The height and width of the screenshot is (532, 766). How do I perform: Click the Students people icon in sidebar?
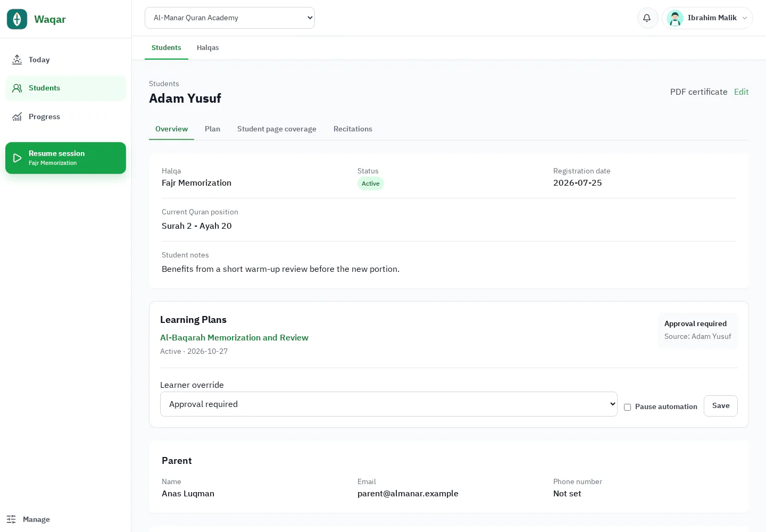(x=17, y=88)
